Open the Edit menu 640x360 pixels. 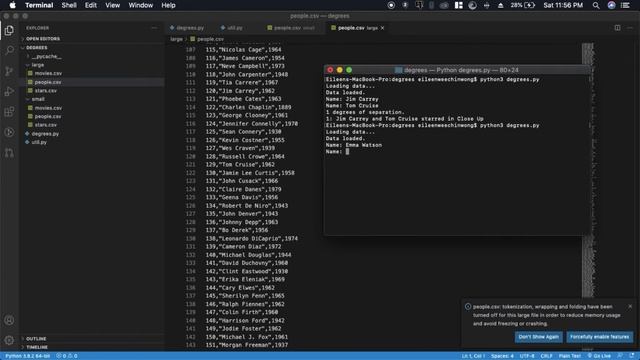coord(91,5)
